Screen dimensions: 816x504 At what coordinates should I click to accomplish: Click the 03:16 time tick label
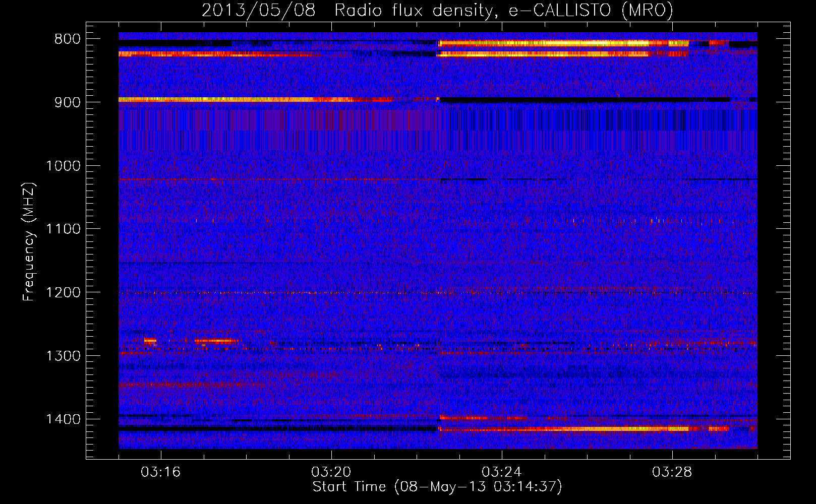tap(161, 472)
